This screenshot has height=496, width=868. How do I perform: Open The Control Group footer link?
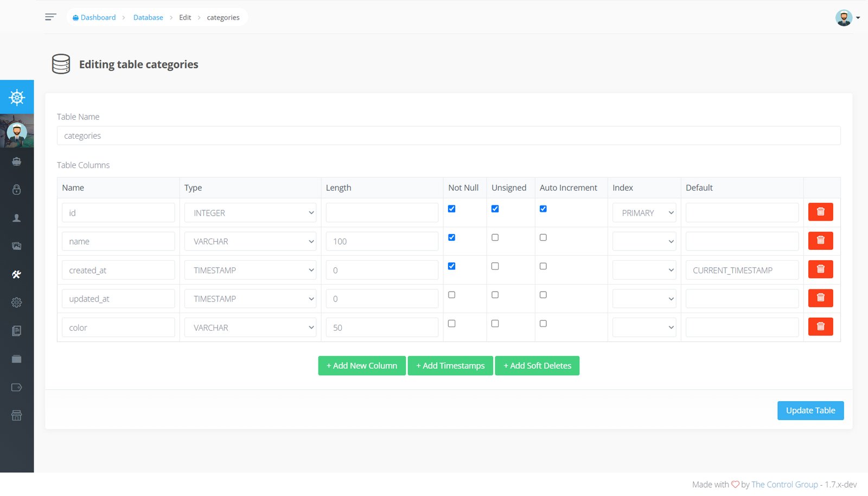(784, 485)
